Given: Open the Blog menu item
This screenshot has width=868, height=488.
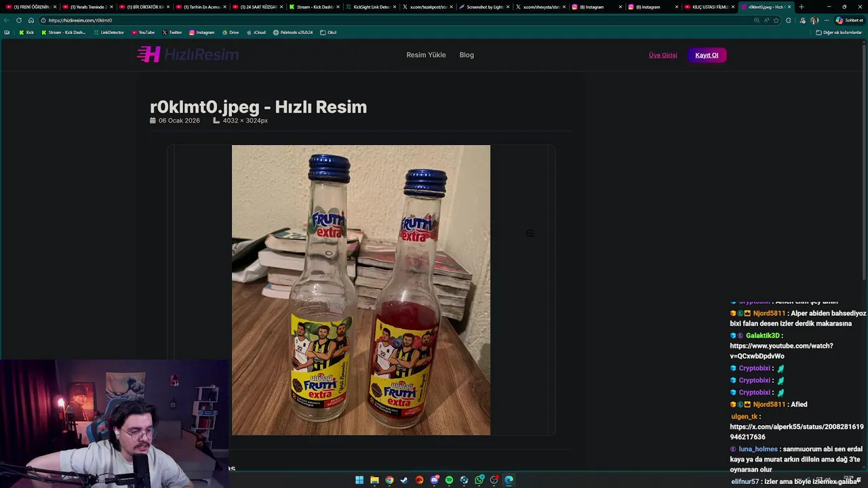Looking at the screenshot, I should (x=467, y=55).
